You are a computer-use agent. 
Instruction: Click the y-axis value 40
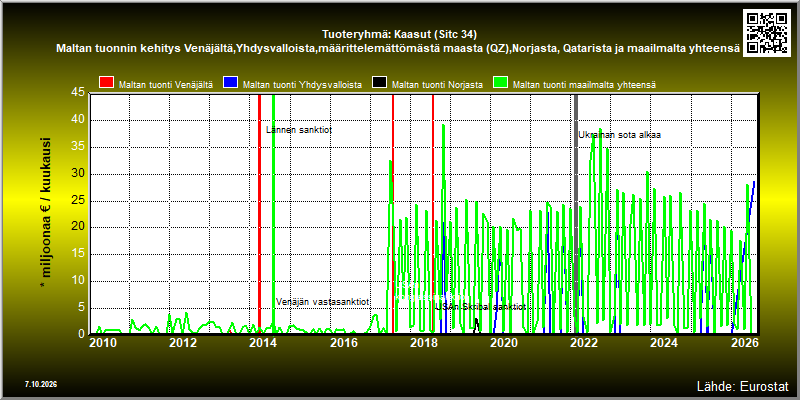click(x=78, y=120)
